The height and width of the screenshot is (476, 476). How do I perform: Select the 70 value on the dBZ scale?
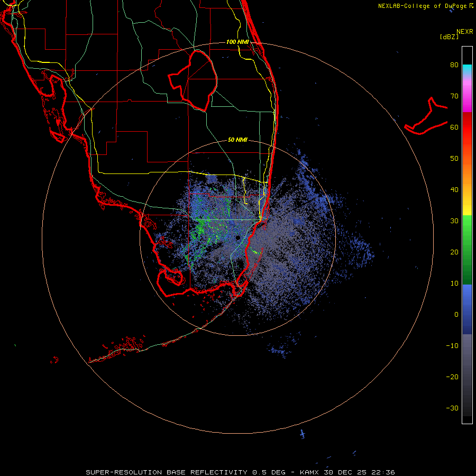click(x=454, y=96)
